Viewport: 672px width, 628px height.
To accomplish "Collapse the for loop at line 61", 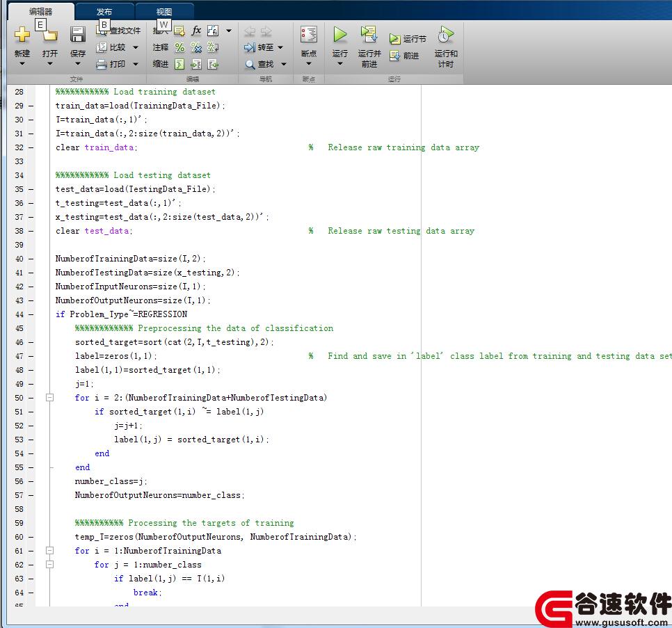I will click(49, 551).
